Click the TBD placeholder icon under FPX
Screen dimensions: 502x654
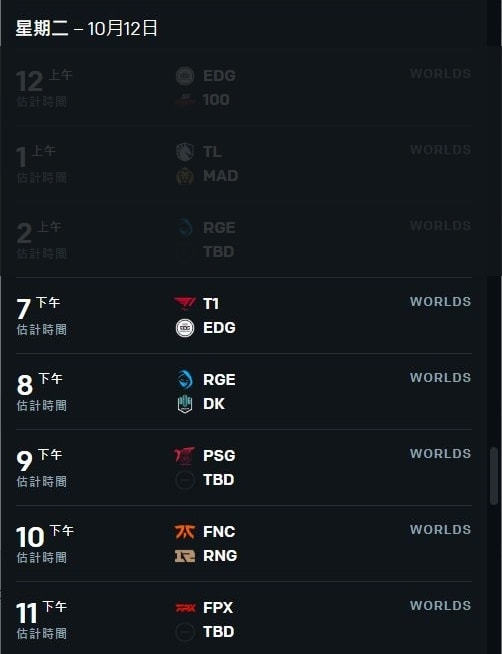tap(185, 632)
